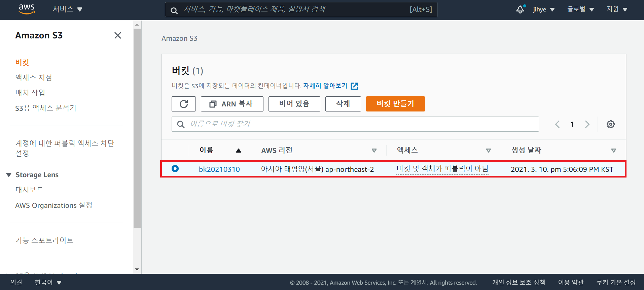Click the 비어 있음 button
Image resolution: width=644 pixels, height=290 pixels.
pyautogui.click(x=294, y=104)
